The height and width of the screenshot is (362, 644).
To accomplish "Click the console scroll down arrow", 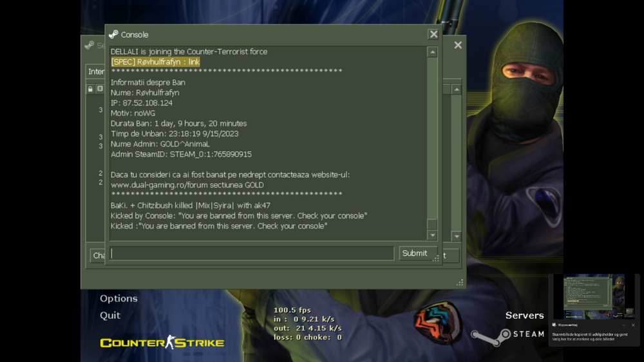I will pyautogui.click(x=432, y=235).
